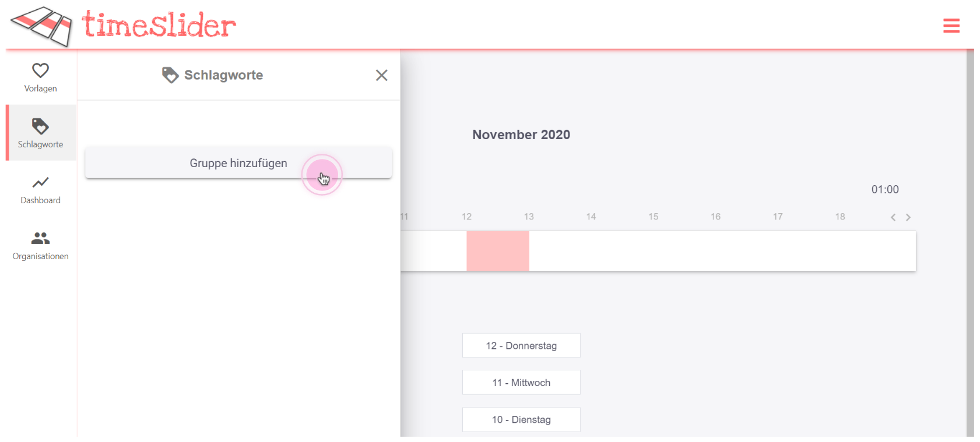The image size is (980, 442).
Task: Select the 11 - Mittwoch entry
Action: (521, 383)
